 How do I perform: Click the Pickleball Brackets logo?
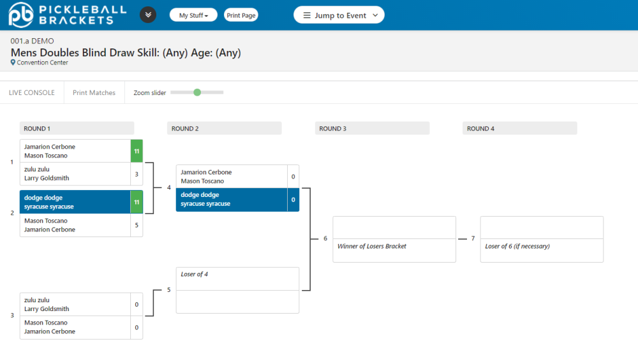pos(67,15)
